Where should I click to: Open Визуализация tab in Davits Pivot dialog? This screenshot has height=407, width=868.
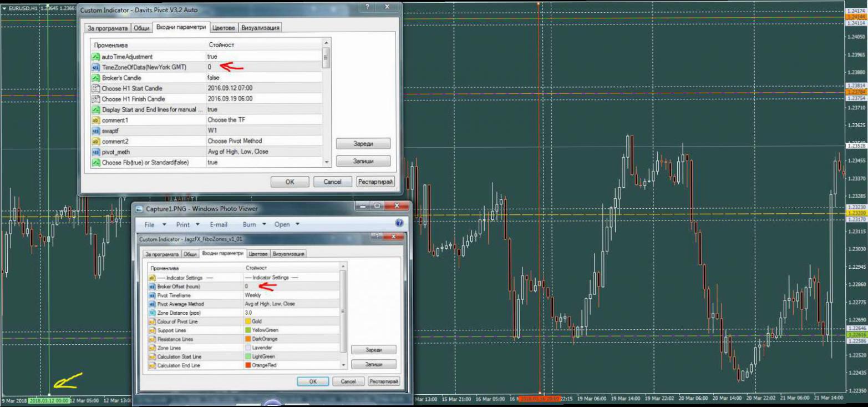(260, 28)
